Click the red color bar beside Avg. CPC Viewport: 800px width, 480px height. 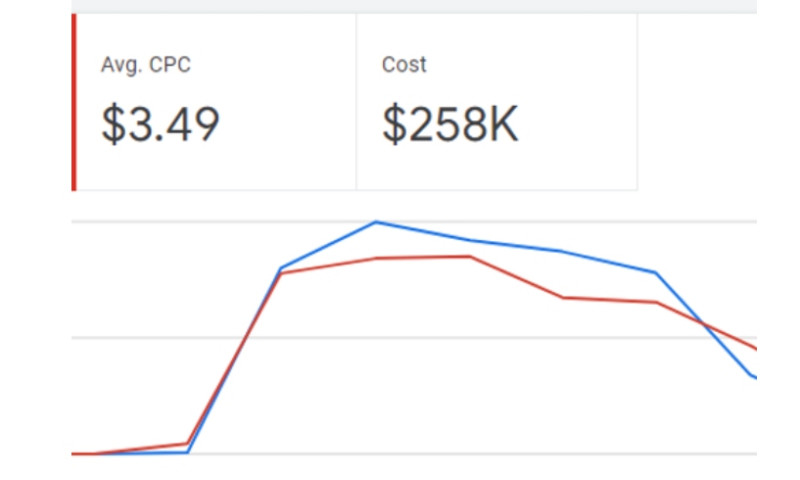(x=74, y=102)
